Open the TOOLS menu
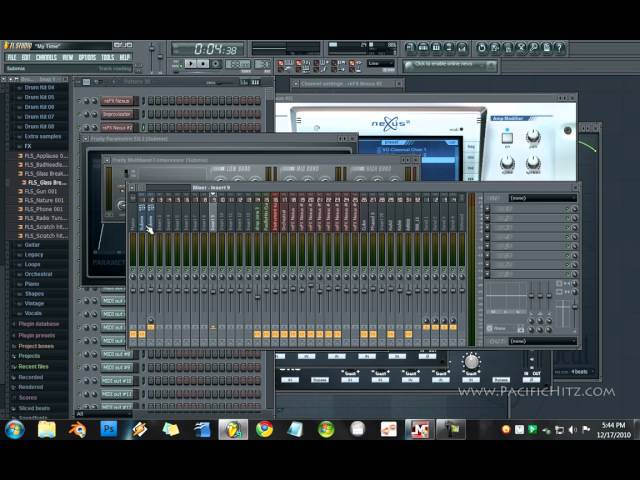 coord(107,58)
